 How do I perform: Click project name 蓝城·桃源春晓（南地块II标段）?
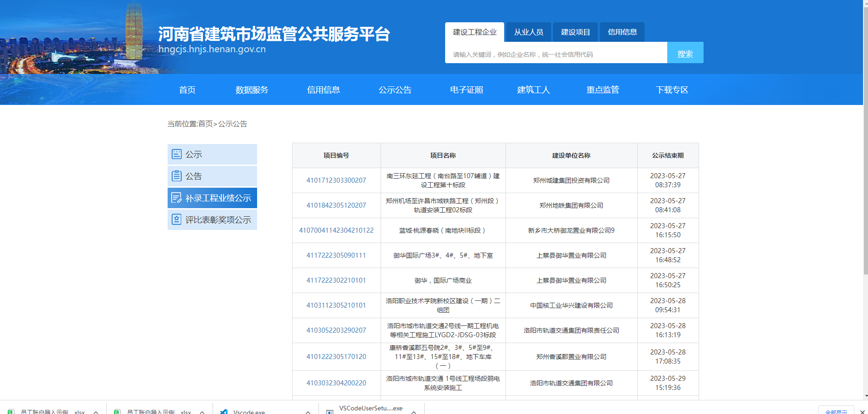443,230
